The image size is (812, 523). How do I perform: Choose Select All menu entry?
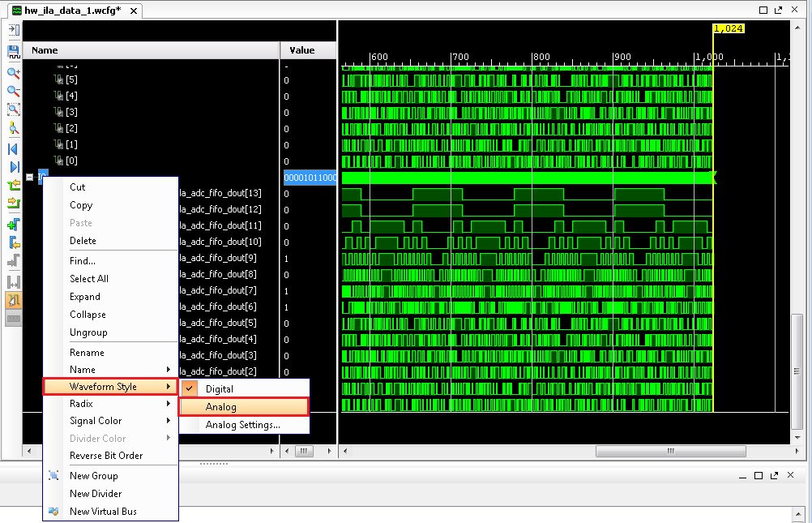tap(111, 279)
